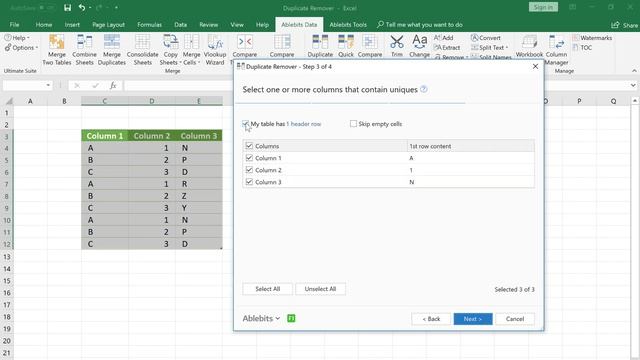
Task: Open the TOC tool
Action: 582,47
